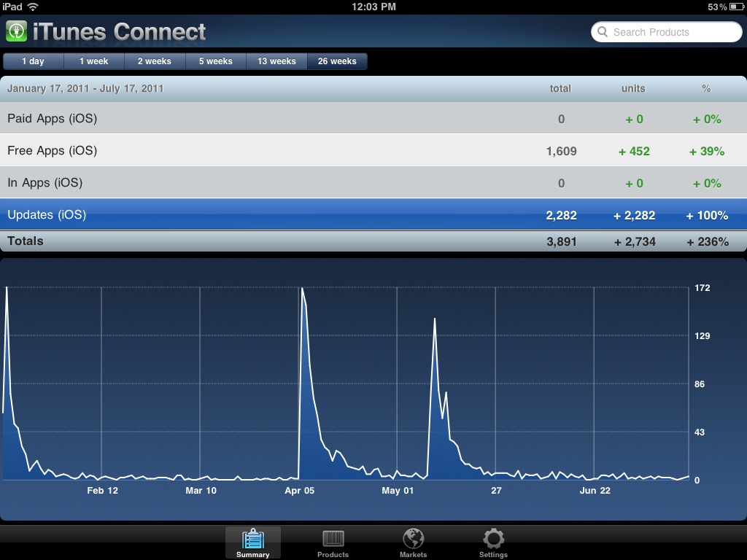Open the Markets globe icon
Image resolution: width=747 pixels, height=560 pixels.
[413, 539]
